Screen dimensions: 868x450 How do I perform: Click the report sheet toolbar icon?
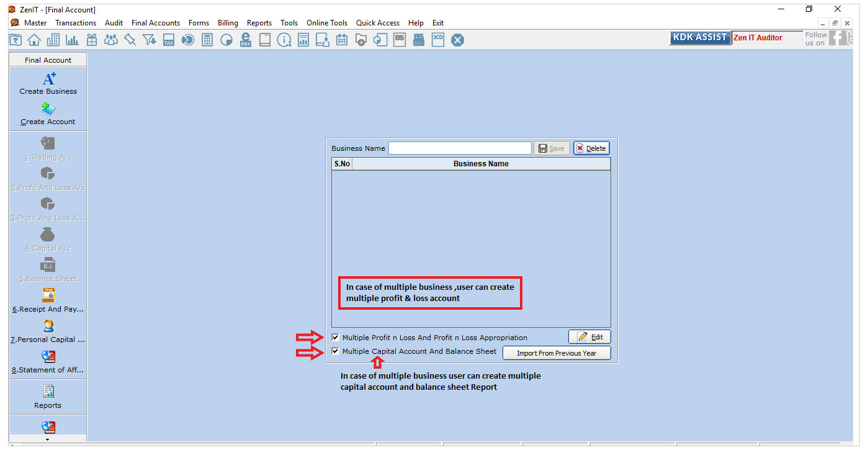[303, 40]
